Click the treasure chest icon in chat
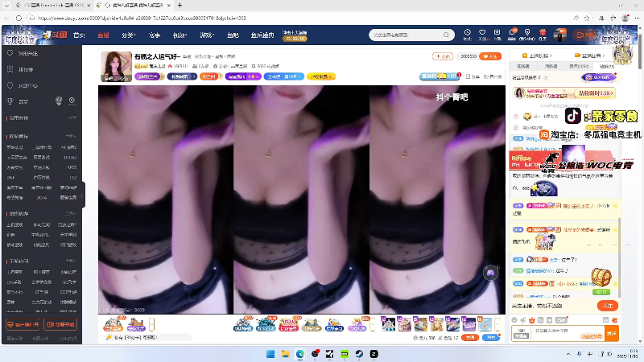Image resolution: width=644 pixels, height=362 pixels. tap(601, 278)
